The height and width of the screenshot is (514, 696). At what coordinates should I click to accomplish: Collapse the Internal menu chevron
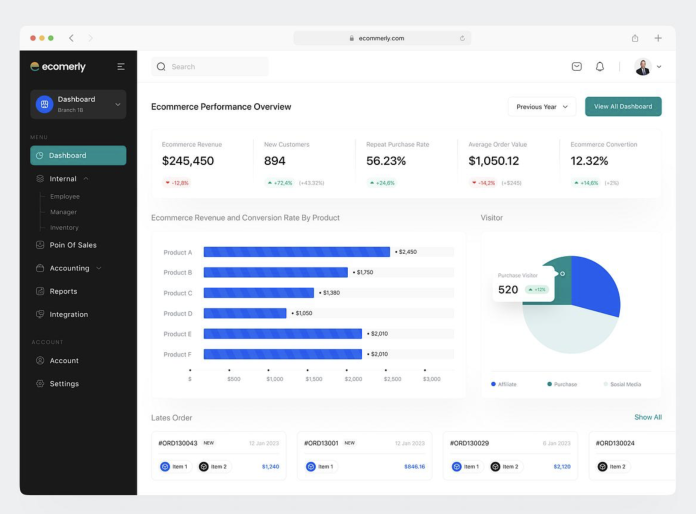coord(86,178)
